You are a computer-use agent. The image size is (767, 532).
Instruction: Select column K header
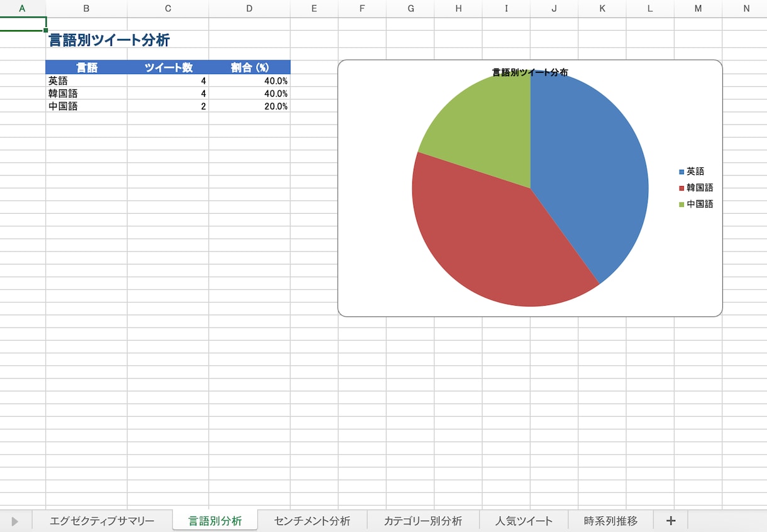coord(602,8)
